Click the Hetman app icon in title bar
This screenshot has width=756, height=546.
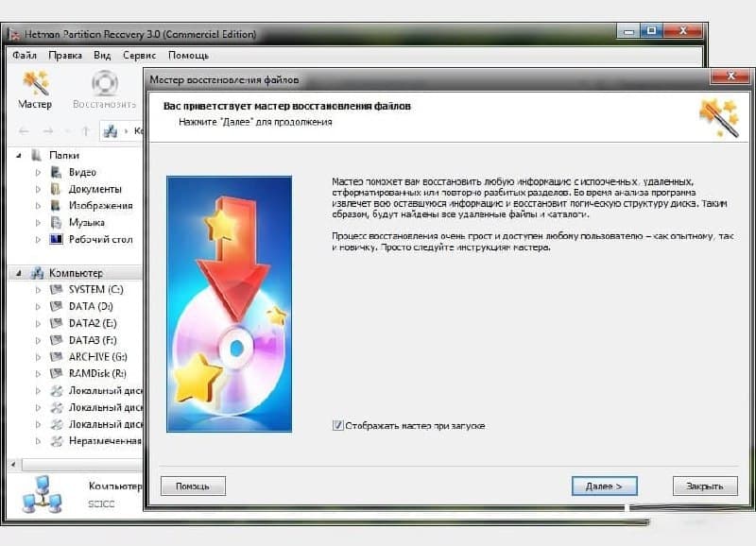point(14,35)
